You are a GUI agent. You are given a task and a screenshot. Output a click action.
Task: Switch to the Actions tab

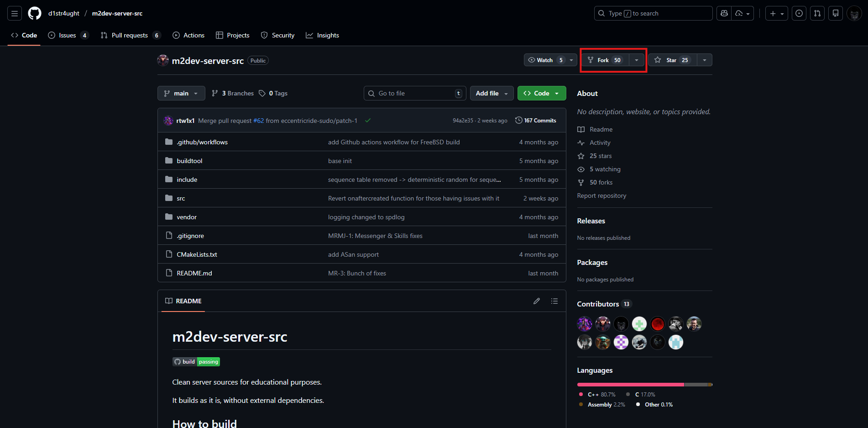point(188,35)
